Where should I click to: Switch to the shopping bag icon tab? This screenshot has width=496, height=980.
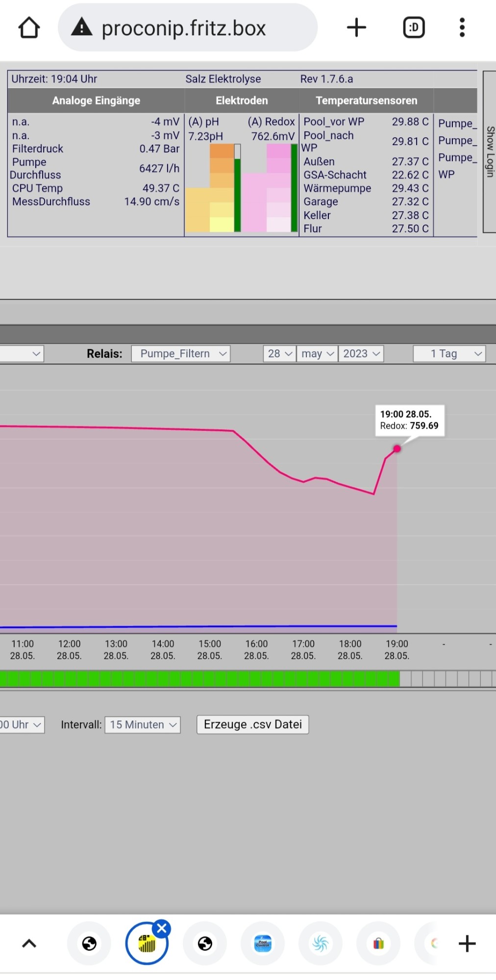pyautogui.click(x=378, y=943)
